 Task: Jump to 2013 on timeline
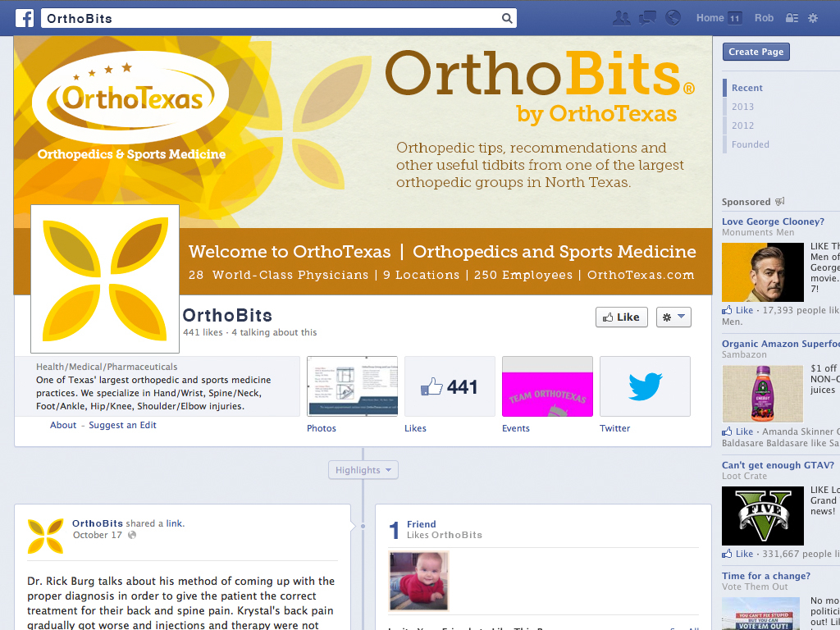(x=742, y=107)
